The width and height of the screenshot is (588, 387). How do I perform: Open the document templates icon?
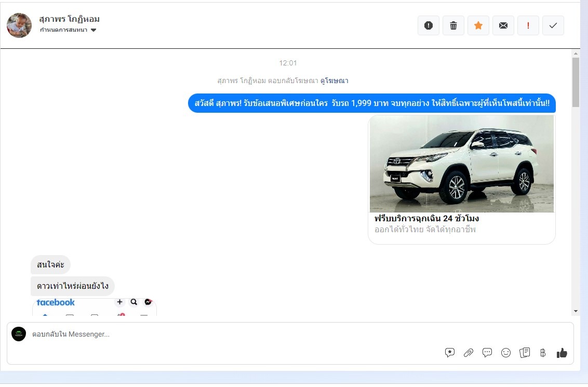tap(525, 353)
